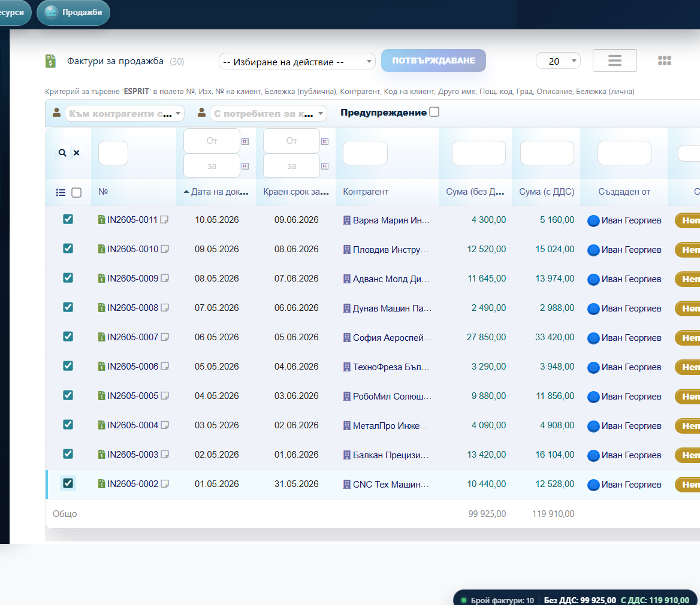Screen dimensions: 700x605
Task: Click the hamburger list view button
Action: pyautogui.click(x=614, y=60)
